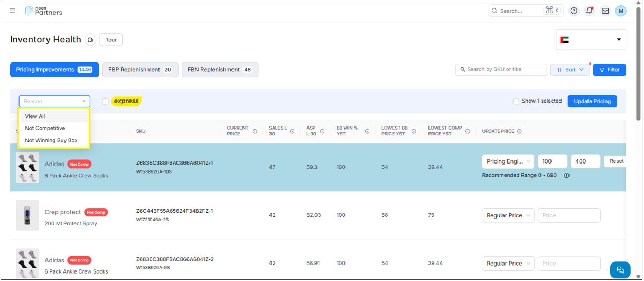
Task: Switch to FBN Replenishment tab
Action: click(220, 70)
